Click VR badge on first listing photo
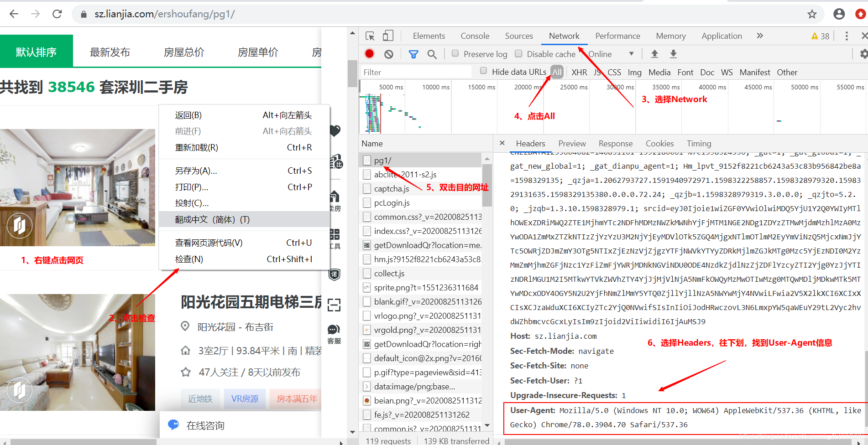Image resolution: width=868 pixels, height=445 pixels. (x=19, y=225)
